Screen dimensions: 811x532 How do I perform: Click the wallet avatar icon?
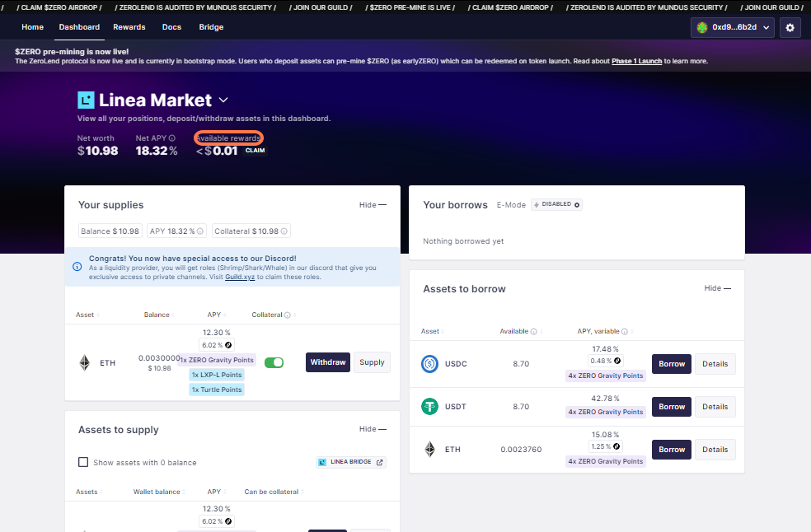pos(702,27)
